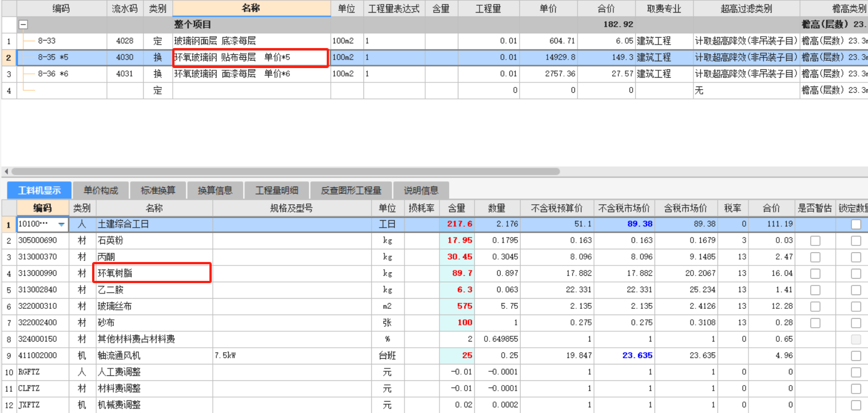Click the 玻璃钢面层 底漆每层 name cell

coord(251,41)
